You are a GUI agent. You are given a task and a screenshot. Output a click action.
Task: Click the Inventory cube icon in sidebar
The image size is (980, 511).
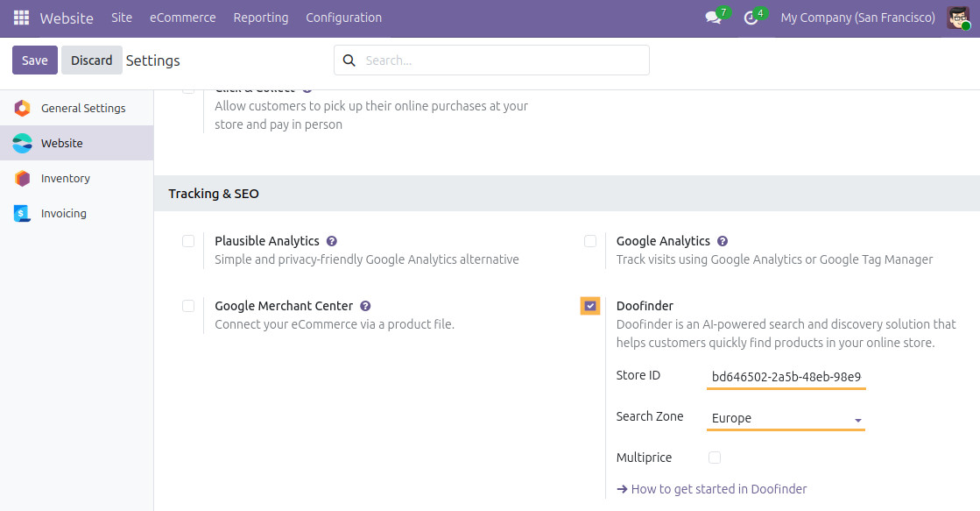(23, 178)
